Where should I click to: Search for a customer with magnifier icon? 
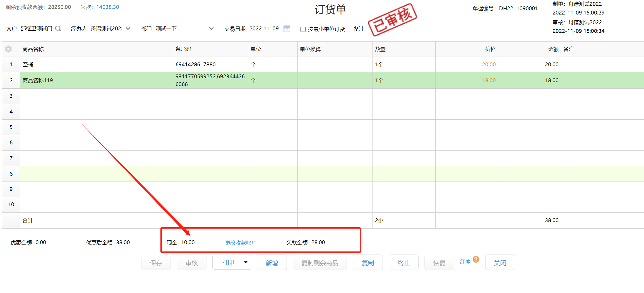point(58,28)
